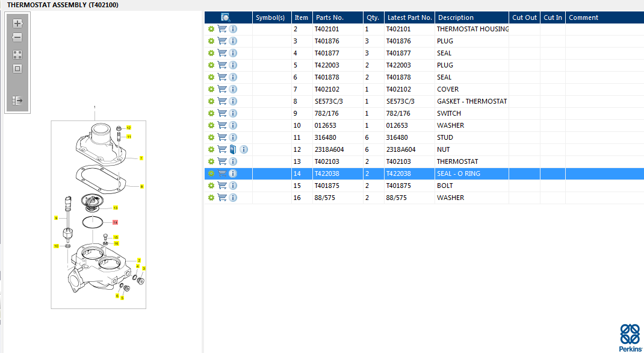Click the search icon in table header
The width and height of the screenshot is (644, 353).
coord(226,17)
